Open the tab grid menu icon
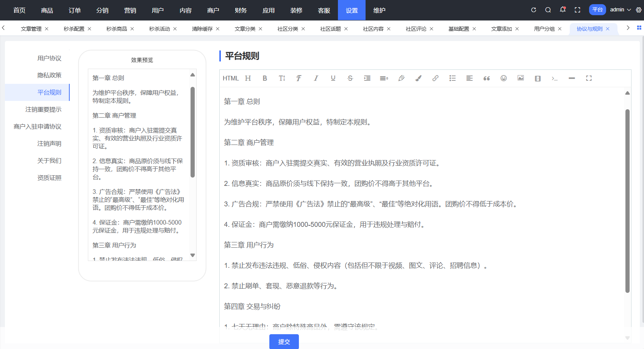The height and width of the screenshot is (349, 644). [639, 28]
